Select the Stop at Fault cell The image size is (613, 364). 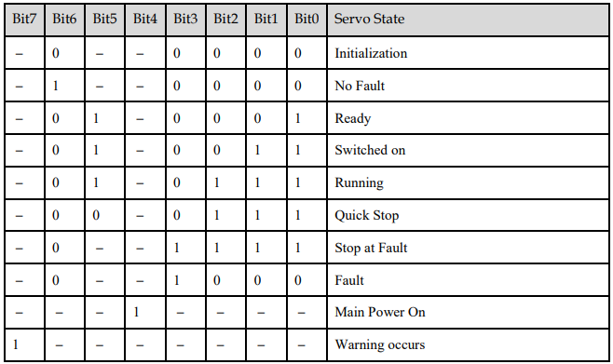coord(468,248)
